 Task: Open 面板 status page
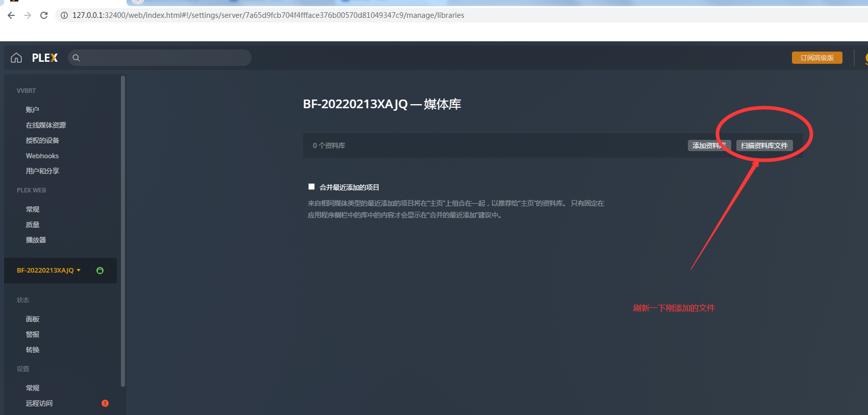(x=33, y=319)
